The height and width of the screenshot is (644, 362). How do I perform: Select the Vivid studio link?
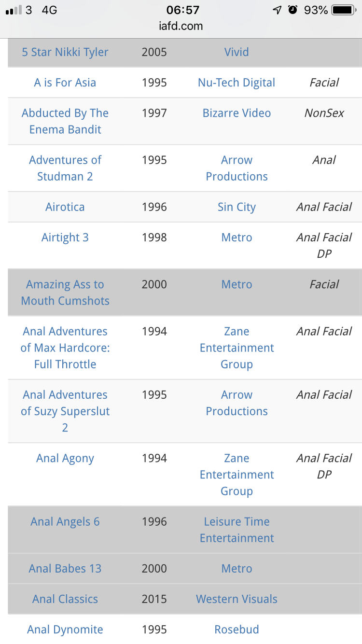pos(237,52)
